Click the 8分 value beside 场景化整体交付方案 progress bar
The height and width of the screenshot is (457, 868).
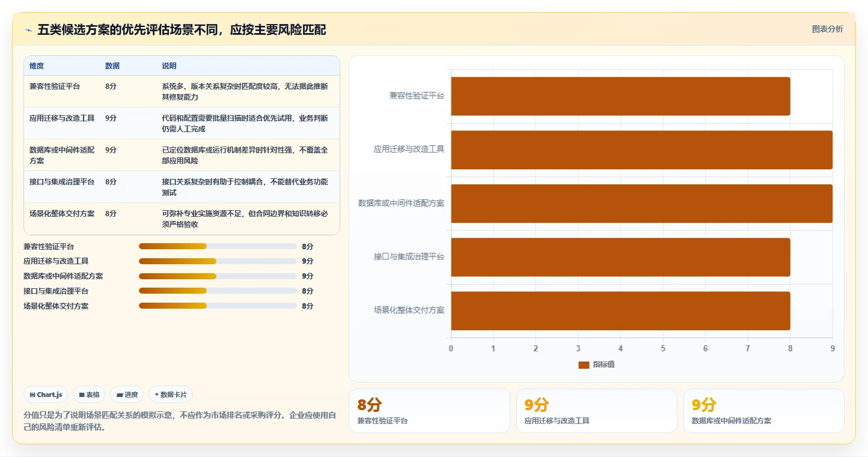click(308, 306)
